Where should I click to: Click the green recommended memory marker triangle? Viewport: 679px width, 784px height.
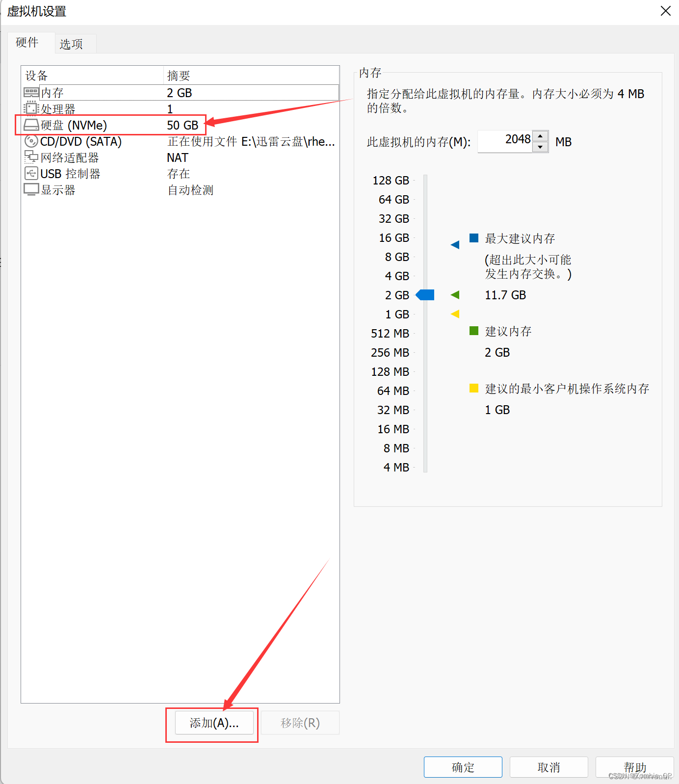click(x=455, y=295)
